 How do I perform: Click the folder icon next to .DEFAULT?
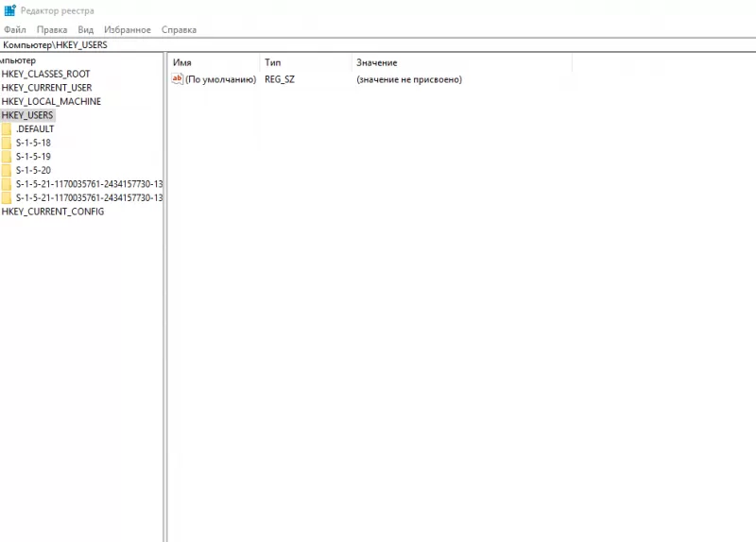pos(7,129)
